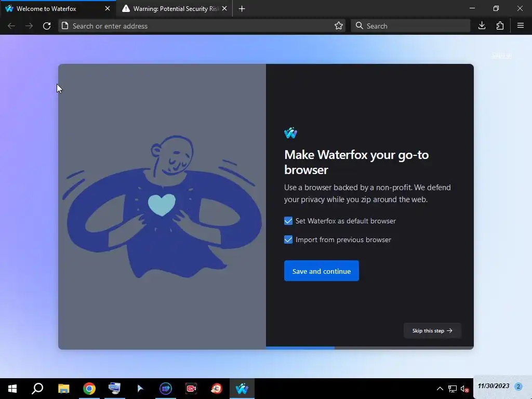Click the forward navigation arrow

click(x=29, y=26)
